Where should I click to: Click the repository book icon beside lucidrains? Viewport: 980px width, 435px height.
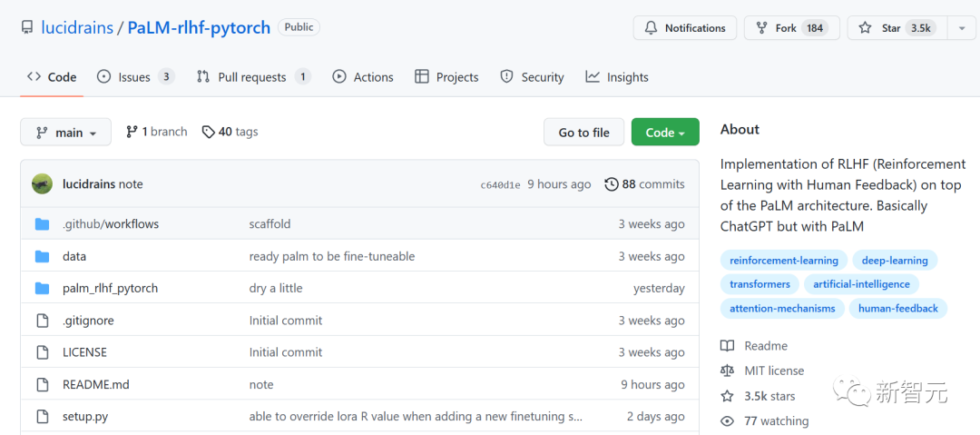[x=27, y=28]
